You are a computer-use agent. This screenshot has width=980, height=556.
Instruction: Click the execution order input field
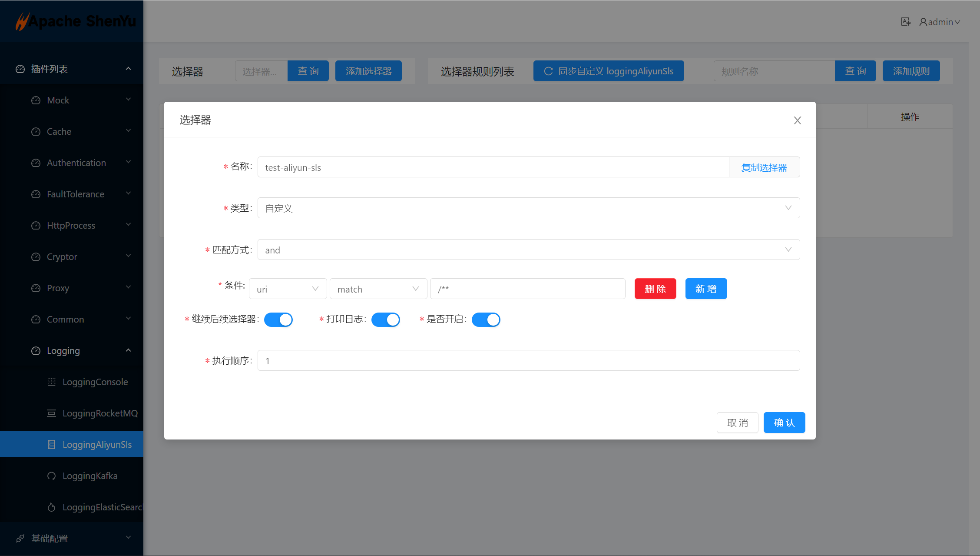(528, 360)
